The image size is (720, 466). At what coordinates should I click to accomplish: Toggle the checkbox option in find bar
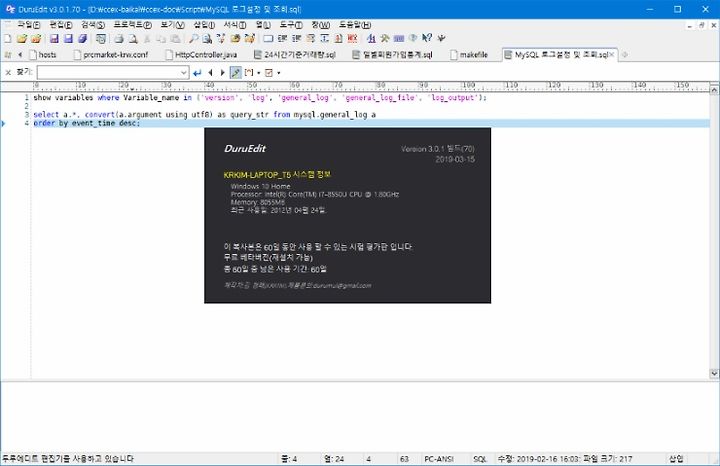click(269, 73)
